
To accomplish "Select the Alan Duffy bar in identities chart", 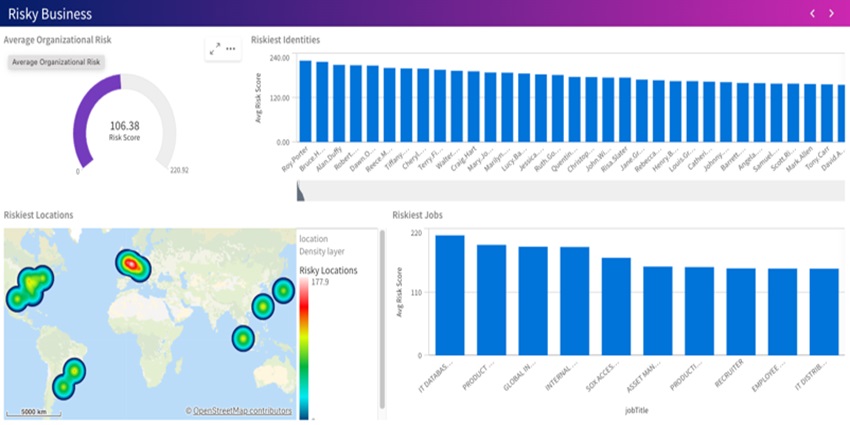I will tap(339, 104).
